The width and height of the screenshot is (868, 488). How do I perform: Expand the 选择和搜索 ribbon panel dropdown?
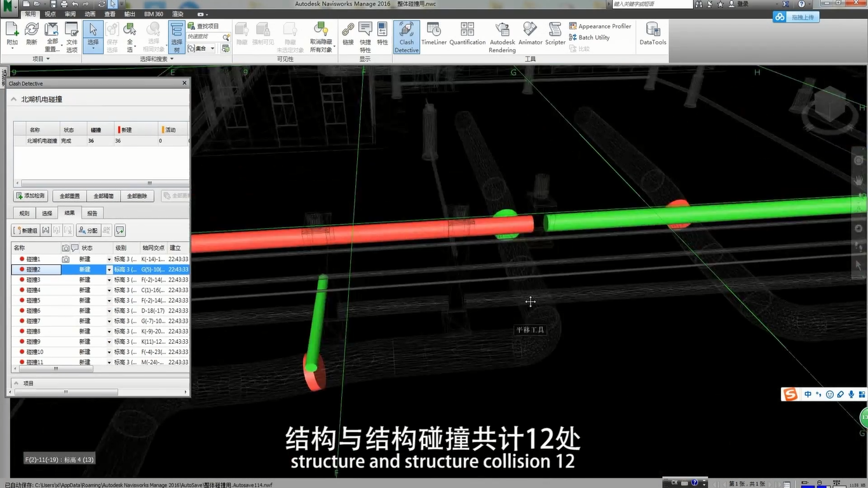(x=157, y=59)
